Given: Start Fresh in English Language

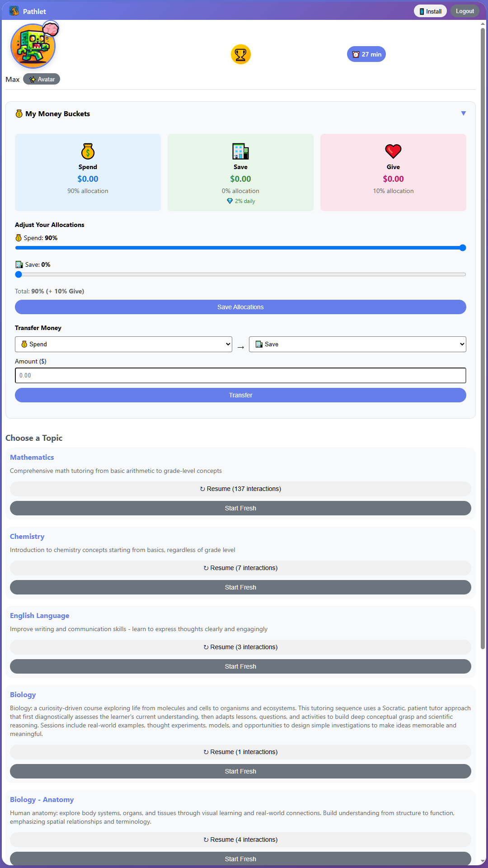Looking at the screenshot, I should 240,666.
